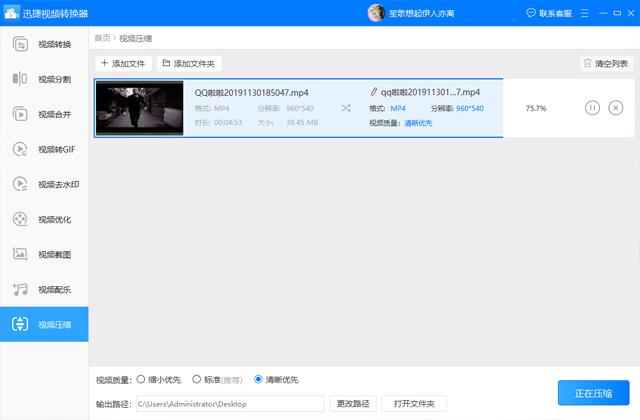640x420 pixels.
Task: Open 视频优化 in the sidebar
Action: [44, 219]
